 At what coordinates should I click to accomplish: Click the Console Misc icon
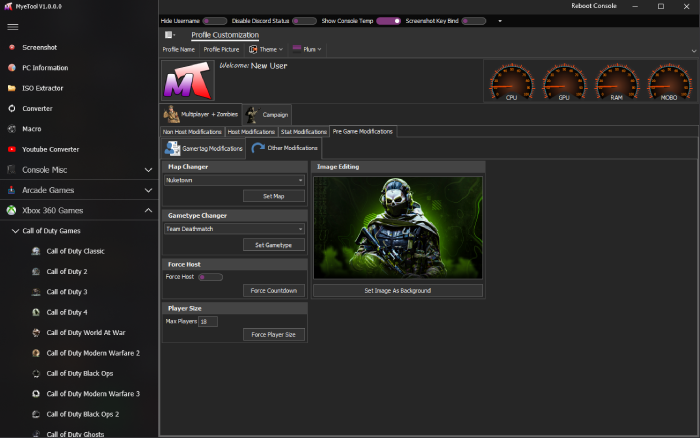click(12, 170)
